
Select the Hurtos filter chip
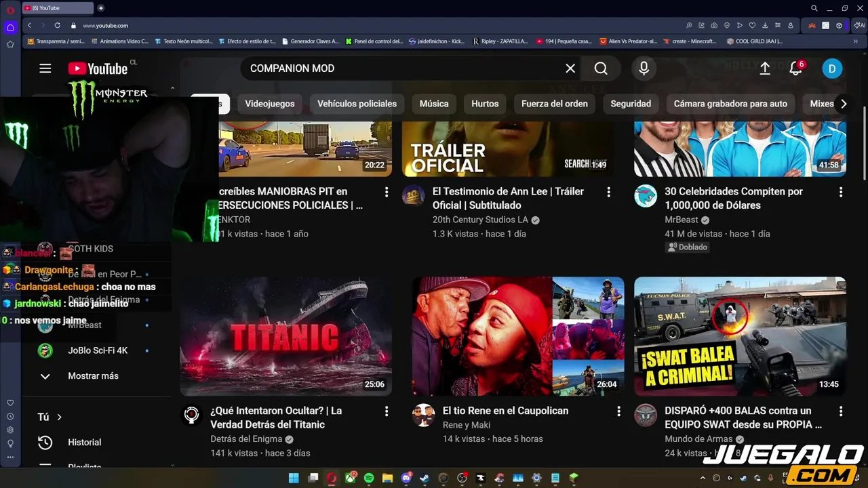coord(485,104)
